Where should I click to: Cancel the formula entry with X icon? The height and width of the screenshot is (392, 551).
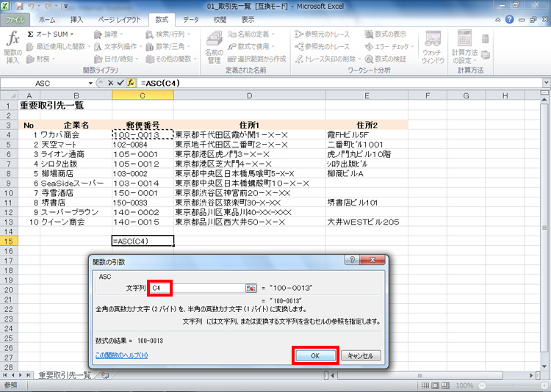click(110, 83)
